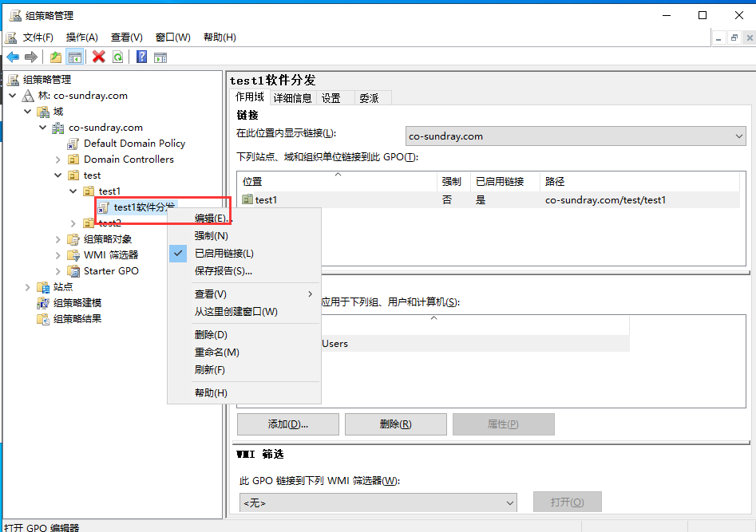
Task: Click the red X delete toolbar icon
Action: coord(99,57)
